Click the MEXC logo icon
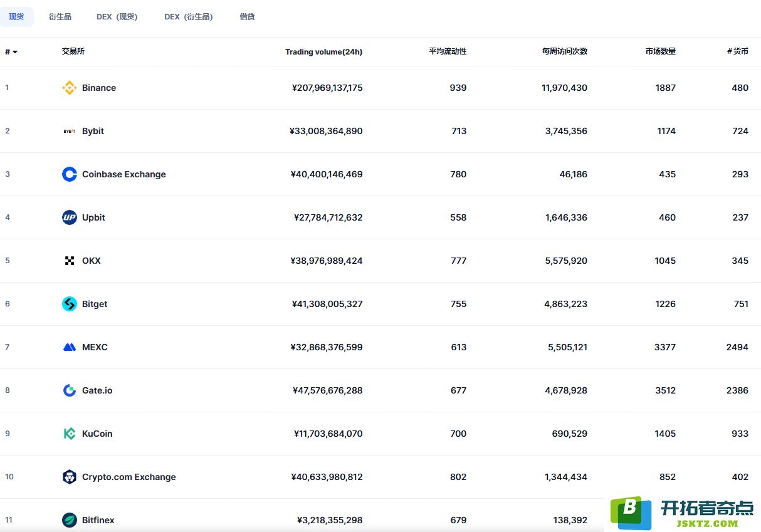Image resolution: width=761 pixels, height=532 pixels. 70,347
